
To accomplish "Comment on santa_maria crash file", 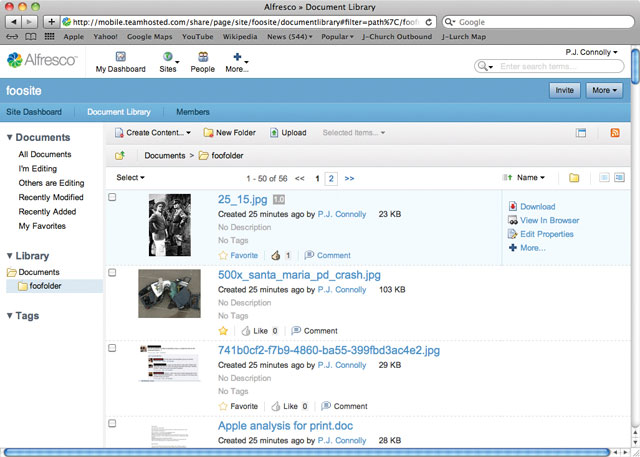I will (315, 331).
